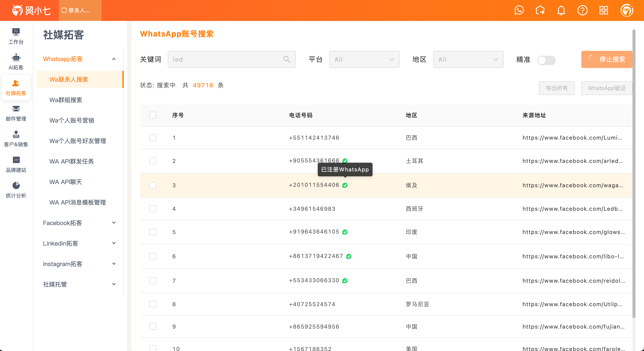Image resolution: width=644 pixels, height=351 pixels.
Task: Open WA API群发任务 menu item
Action: (80, 161)
